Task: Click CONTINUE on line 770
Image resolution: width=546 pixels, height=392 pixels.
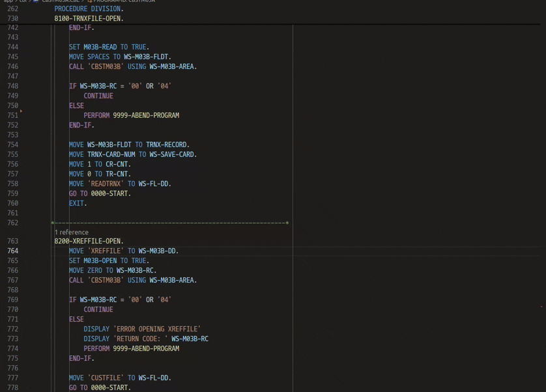Action: click(x=98, y=309)
